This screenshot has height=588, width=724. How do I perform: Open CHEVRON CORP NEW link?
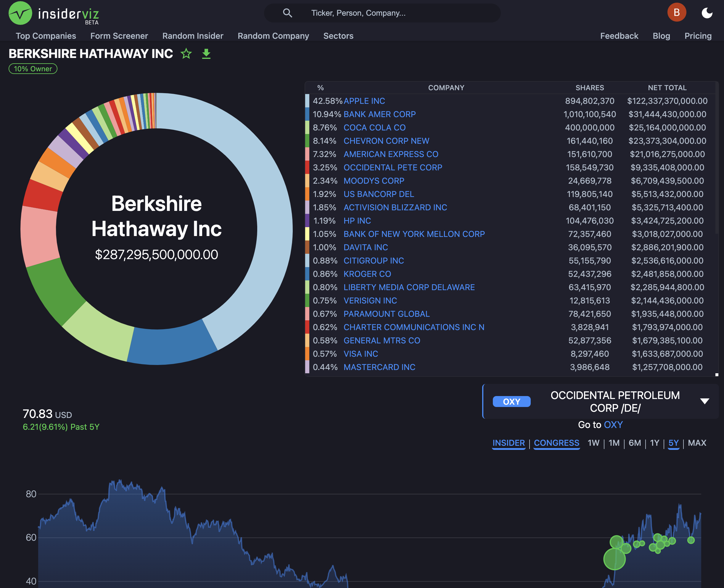click(x=386, y=141)
